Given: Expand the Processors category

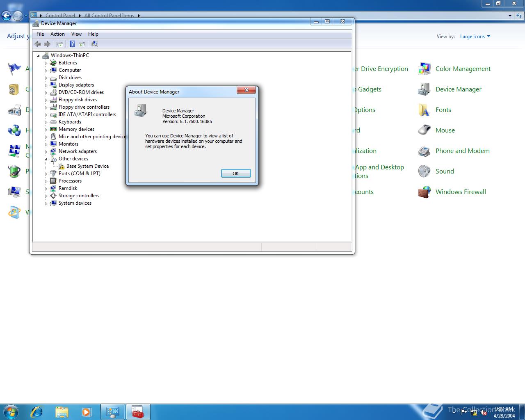Looking at the screenshot, I should [46, 181].
